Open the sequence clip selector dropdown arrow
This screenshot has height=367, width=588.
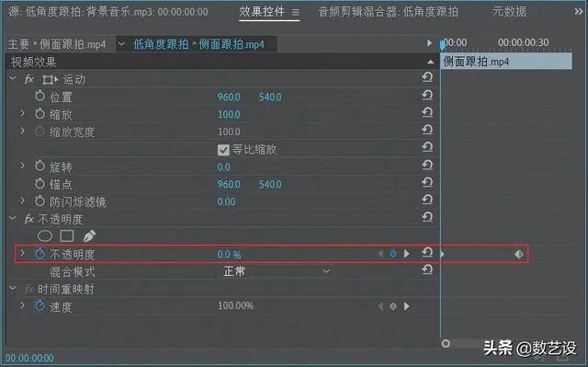pos(121,44)
